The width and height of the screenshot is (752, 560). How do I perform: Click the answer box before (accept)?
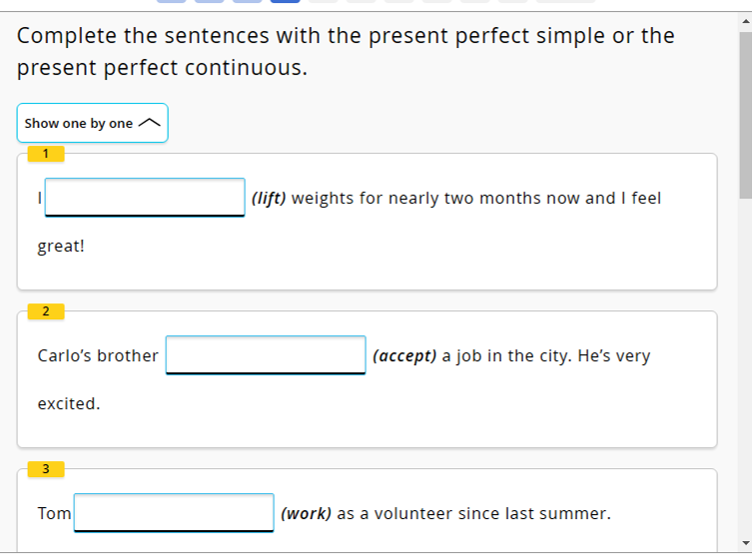(266, 354)
